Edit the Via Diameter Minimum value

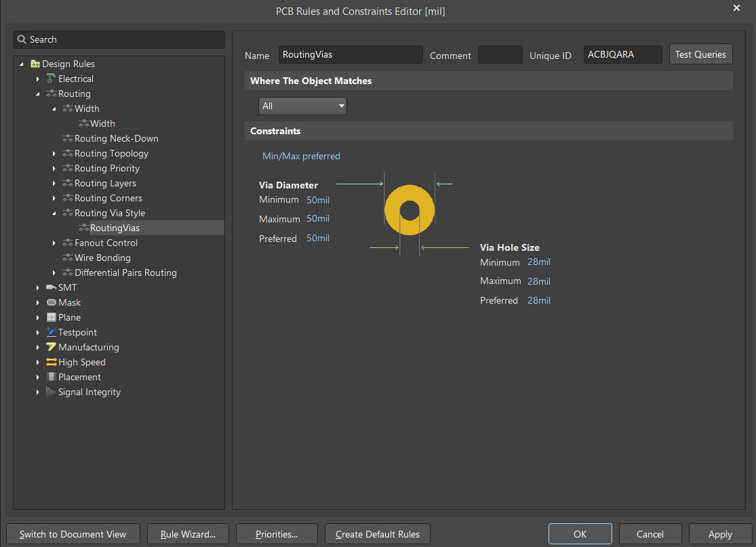coord(318,200)
